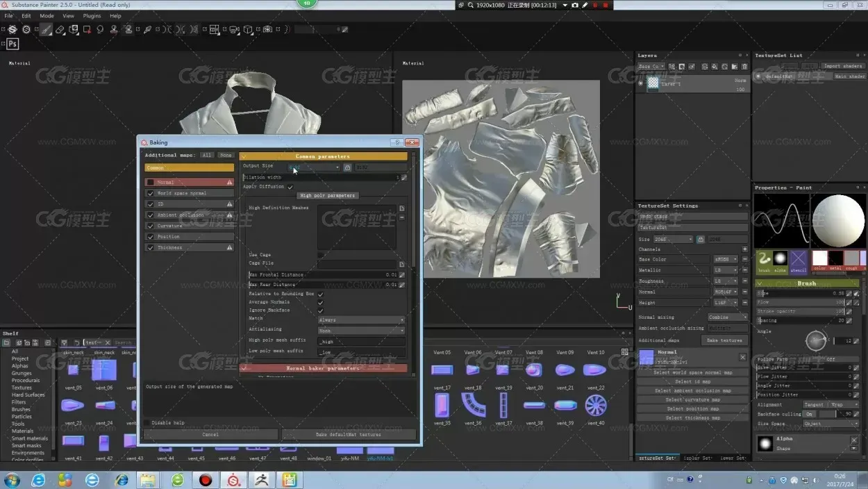Add High Definition Mesh file icon
The image size is (868, 489).
tap(401, 208)
